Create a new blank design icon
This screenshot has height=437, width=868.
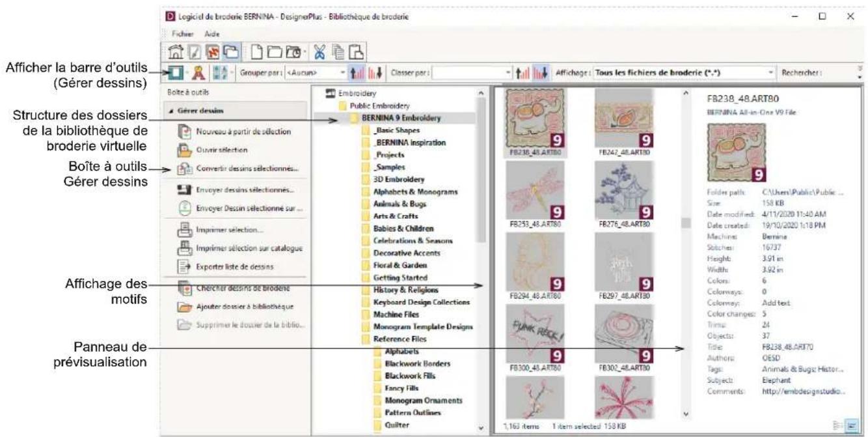coord(256,52)
